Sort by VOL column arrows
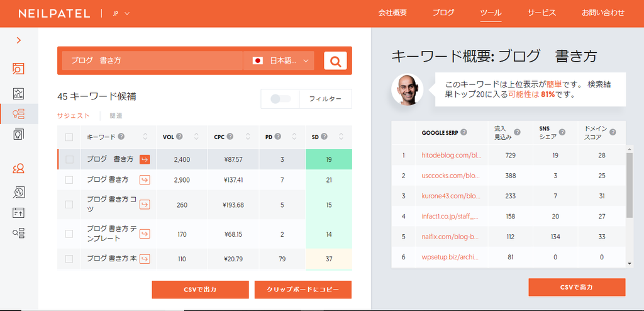 click(x=196, y=137)
